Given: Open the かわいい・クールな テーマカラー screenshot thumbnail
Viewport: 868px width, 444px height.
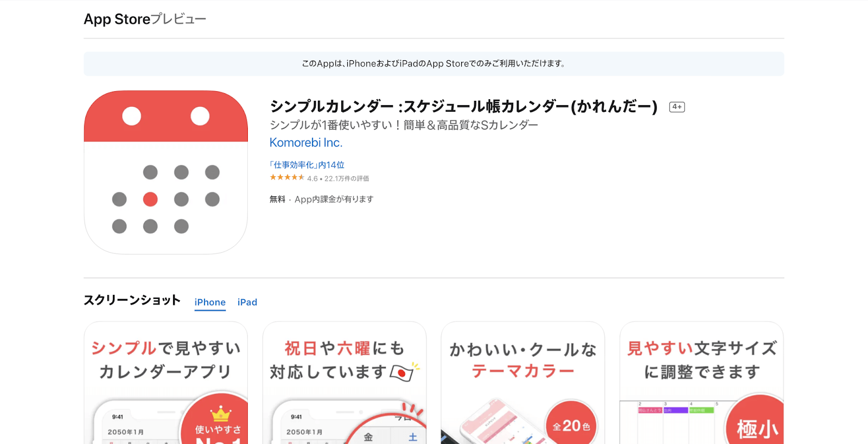Looking at the screenshot, I should [522, 383].
